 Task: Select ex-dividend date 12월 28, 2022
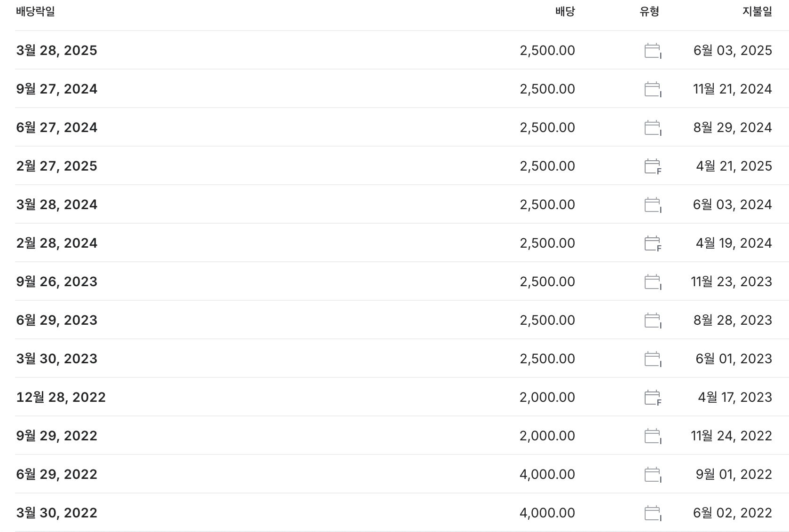point(61,398)
